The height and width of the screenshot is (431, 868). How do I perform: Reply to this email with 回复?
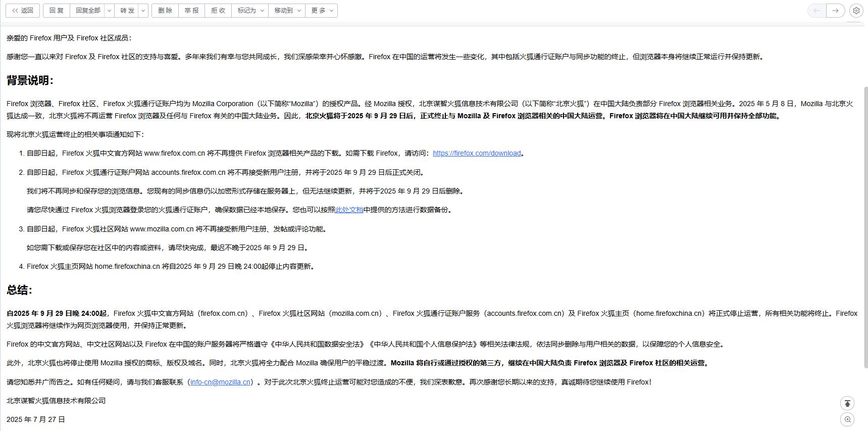[56, 11]
